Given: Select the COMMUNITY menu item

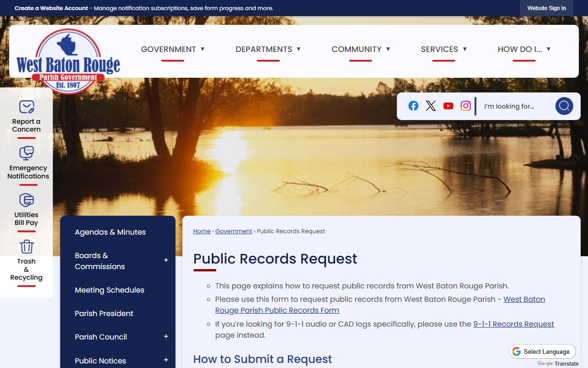Looking at the screenshot, I should tap(356, 49).
